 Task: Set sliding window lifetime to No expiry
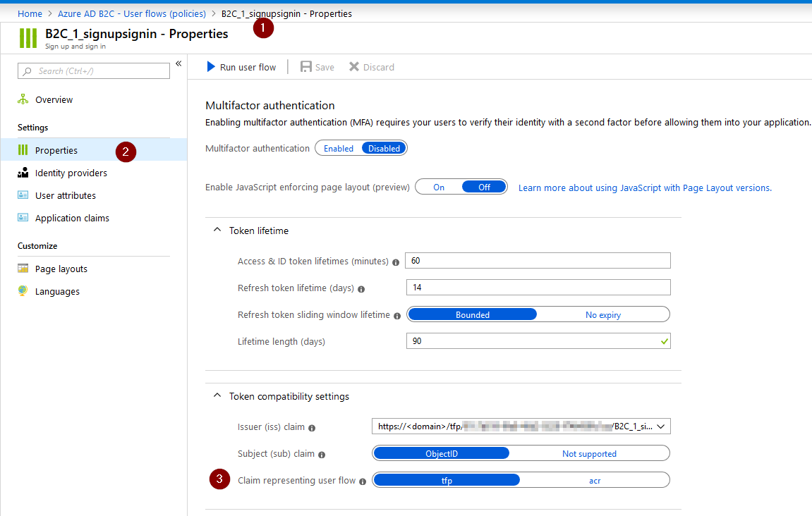602,314
